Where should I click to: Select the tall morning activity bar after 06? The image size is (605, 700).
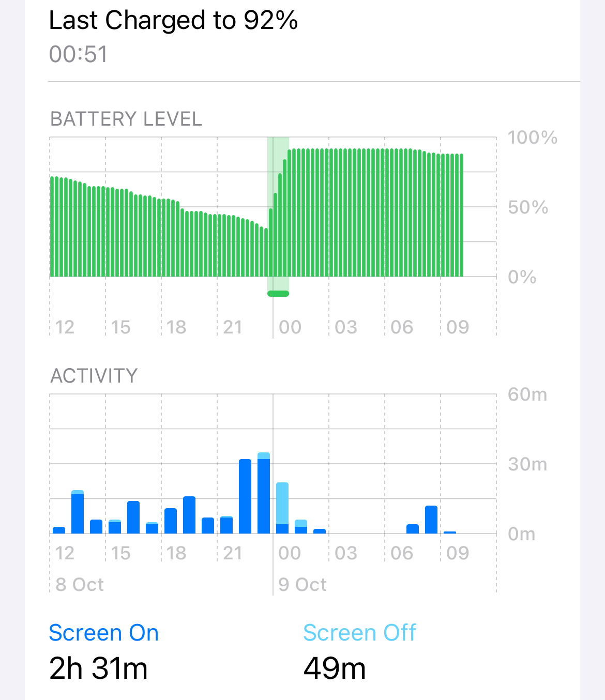[431, 520]
